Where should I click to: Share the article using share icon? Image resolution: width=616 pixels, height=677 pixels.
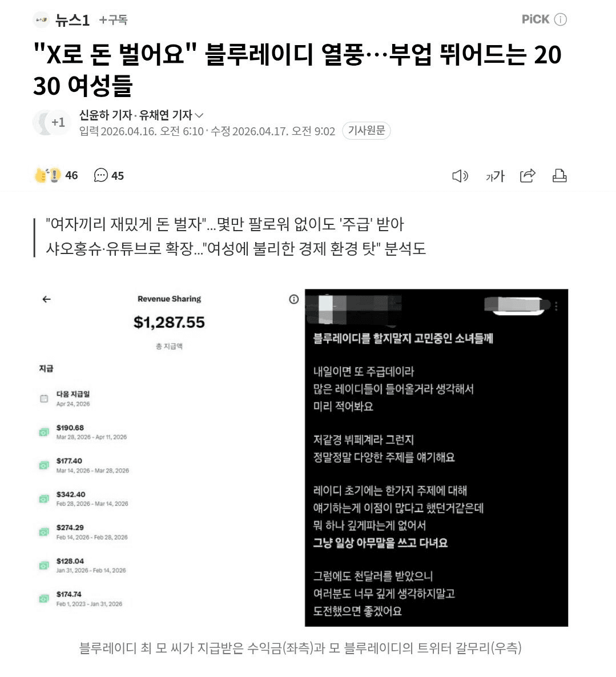click(528, 175)
